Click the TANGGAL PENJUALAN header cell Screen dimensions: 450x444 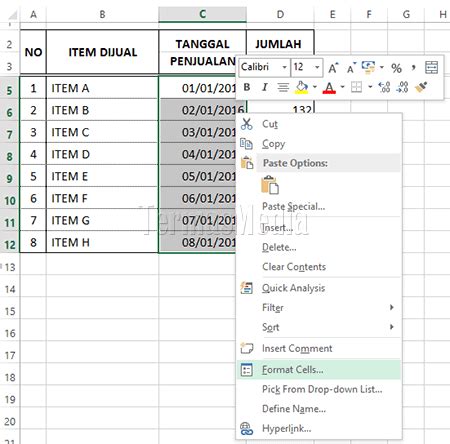coord(203,52)
